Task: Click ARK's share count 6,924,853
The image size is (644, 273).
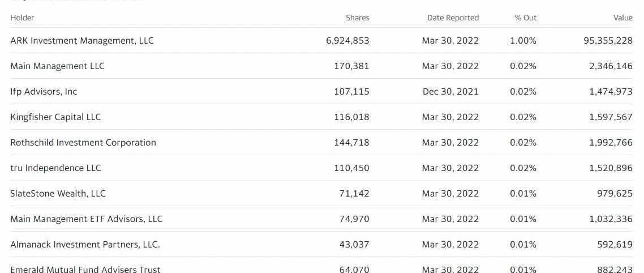Action: tap(347, 41)
